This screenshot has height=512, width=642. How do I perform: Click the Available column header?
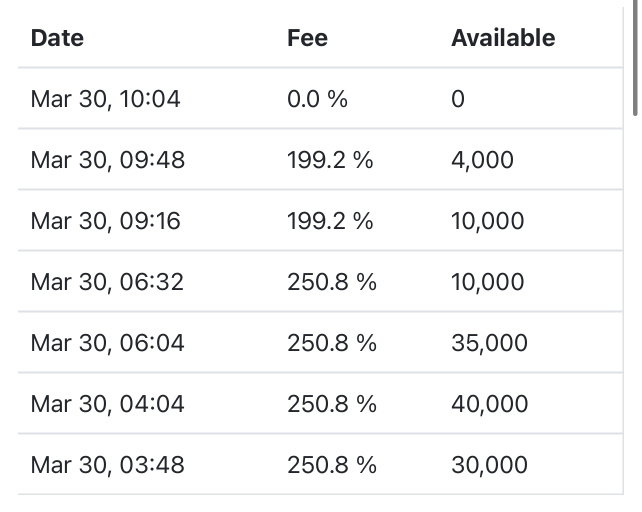(503, 38)
